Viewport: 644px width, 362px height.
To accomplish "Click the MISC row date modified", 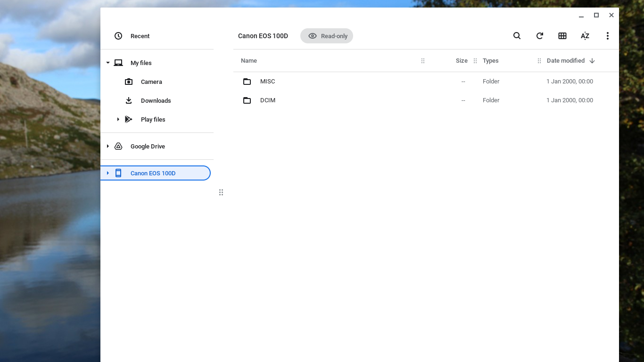I will point(570,82).
